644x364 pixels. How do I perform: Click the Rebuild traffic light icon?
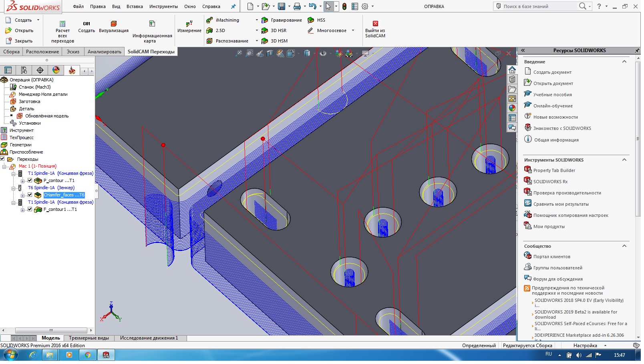344,6
